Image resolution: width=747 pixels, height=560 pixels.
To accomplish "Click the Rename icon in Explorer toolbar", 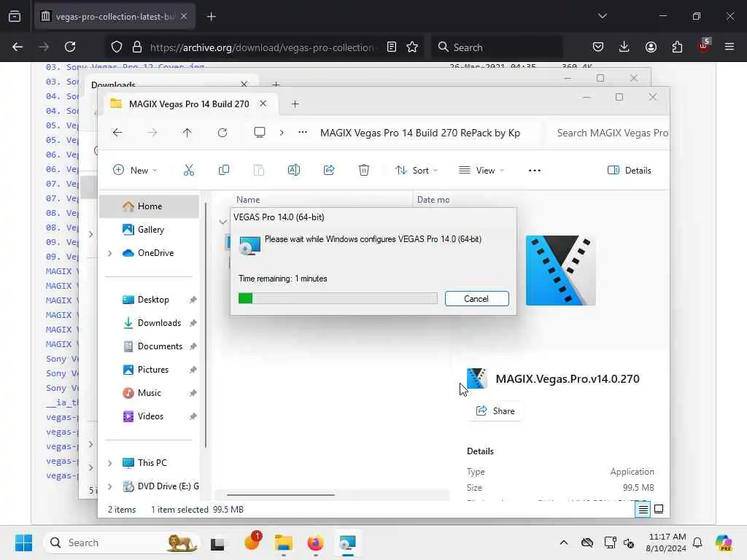I will [294, 170].
